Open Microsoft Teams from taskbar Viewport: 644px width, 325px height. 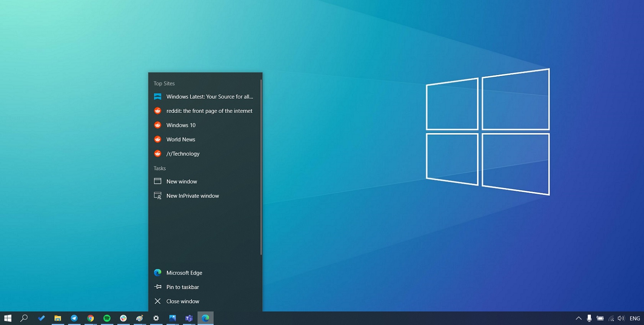189,318
